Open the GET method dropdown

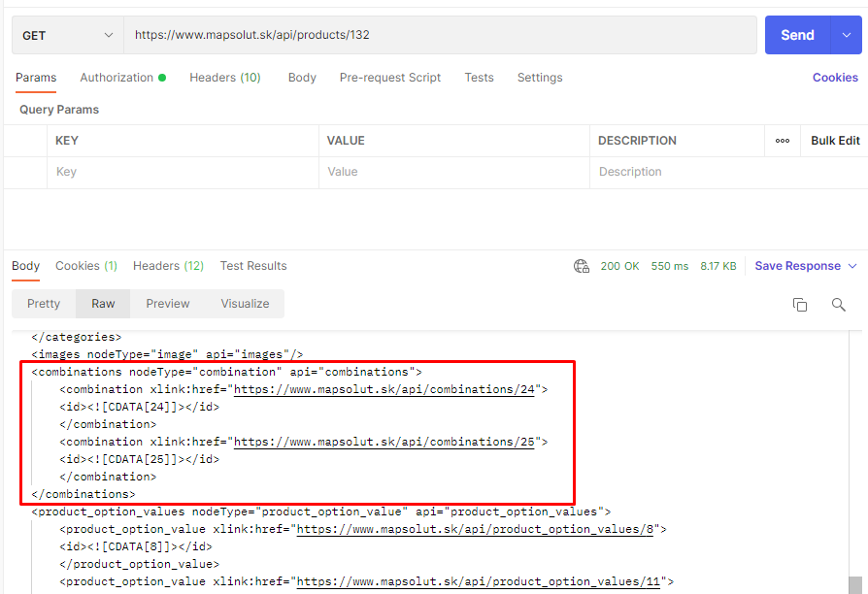pyautogui.click(x=65, y=34)
